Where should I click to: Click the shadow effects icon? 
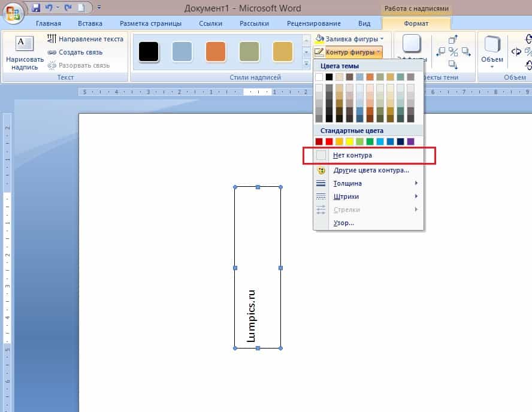point(412,44)
